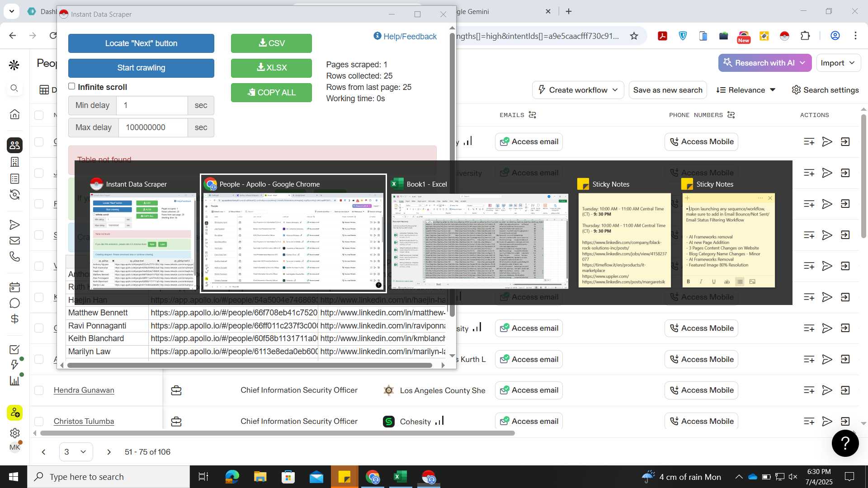Check the first people row checkbox
This screenshot has width=868, height=488.
click(39, 142)
